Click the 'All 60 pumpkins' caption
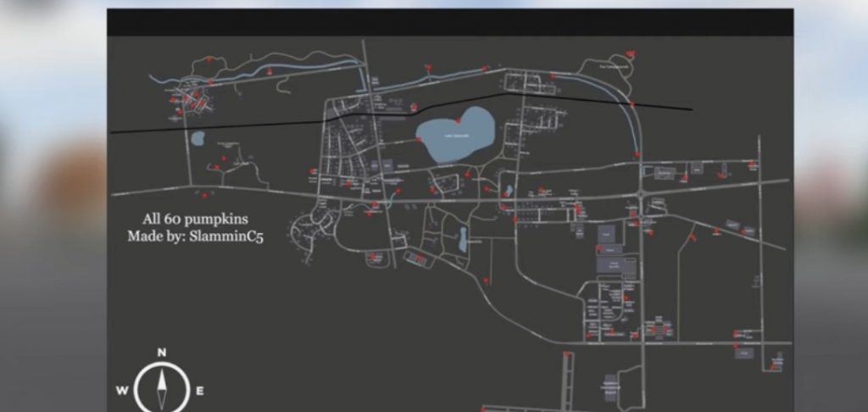 pyautogui.click(x=195, y=219)
